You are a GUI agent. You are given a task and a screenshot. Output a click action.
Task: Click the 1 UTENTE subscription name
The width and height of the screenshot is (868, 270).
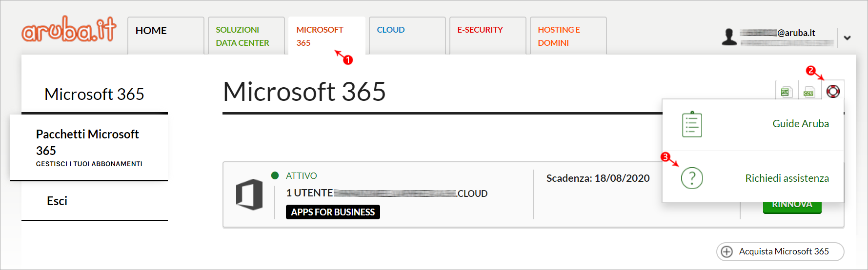point(386,193)
